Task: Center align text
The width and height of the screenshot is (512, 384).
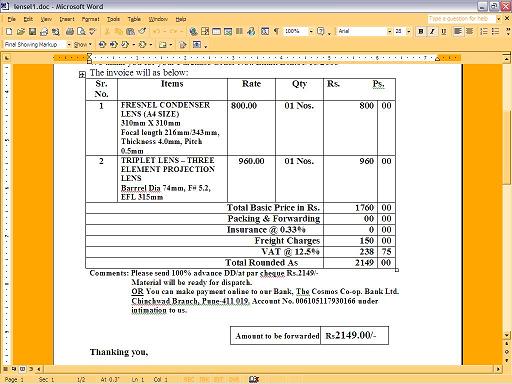Action: click(469, 31)
